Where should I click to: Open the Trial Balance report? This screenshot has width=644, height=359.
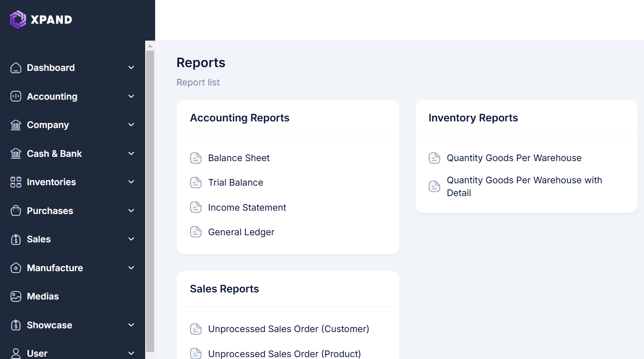pyautogui.click(x=235, y=183)
